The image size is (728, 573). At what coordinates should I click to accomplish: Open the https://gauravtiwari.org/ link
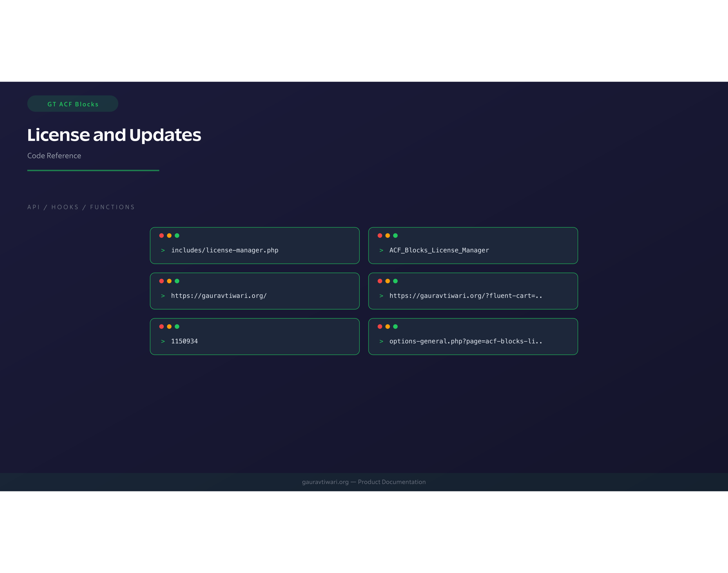(x=218, y=295)
